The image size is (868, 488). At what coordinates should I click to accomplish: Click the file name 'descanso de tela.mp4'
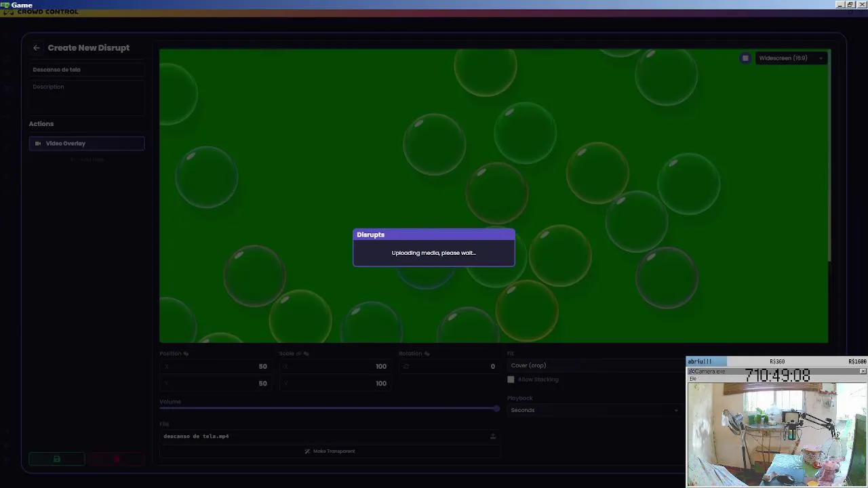point(196,436)
